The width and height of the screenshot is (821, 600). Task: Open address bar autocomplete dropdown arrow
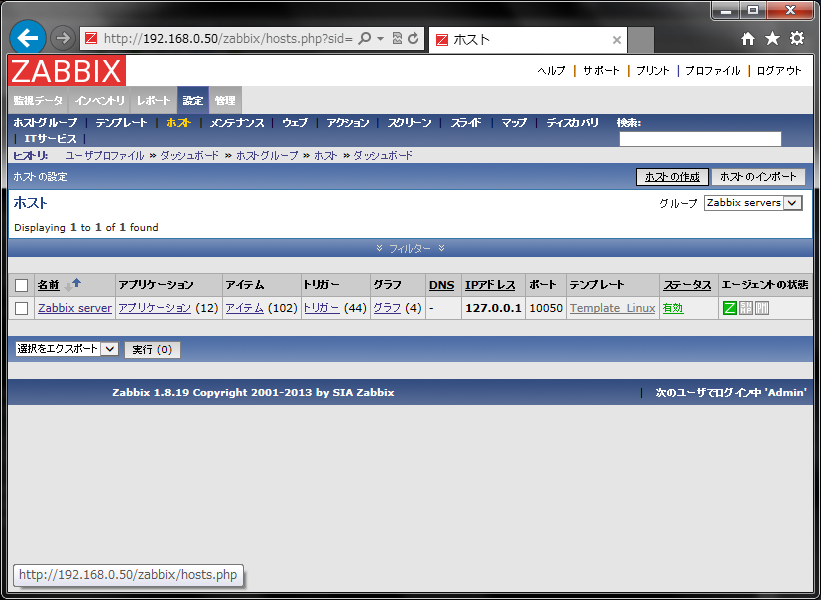(381, 39)
